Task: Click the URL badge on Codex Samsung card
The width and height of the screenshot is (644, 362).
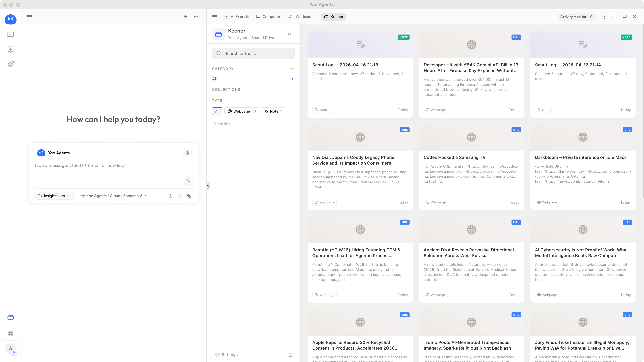Action: 516,130
